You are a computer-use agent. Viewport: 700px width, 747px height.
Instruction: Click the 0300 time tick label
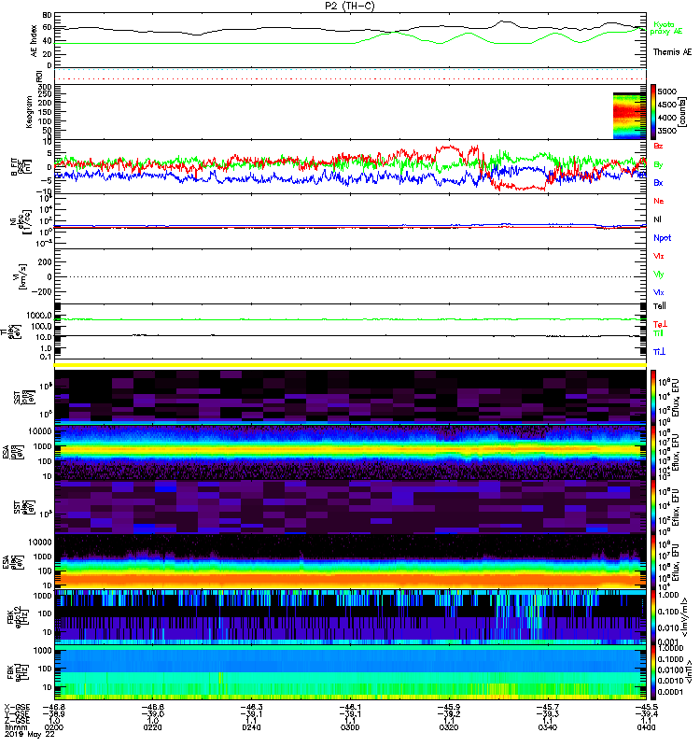pyautogui.click(x=350, y=727)
